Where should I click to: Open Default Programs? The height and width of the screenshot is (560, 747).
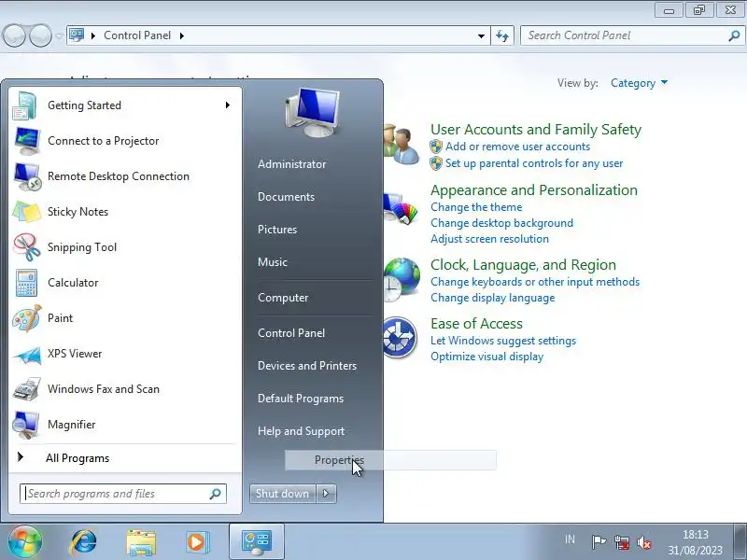[x=300, y=399]
